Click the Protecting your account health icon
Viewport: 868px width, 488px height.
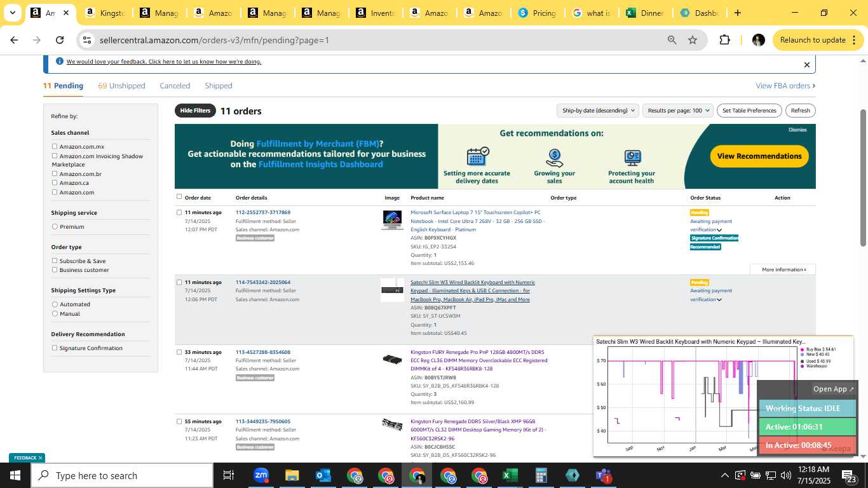(x=632, y=157)
